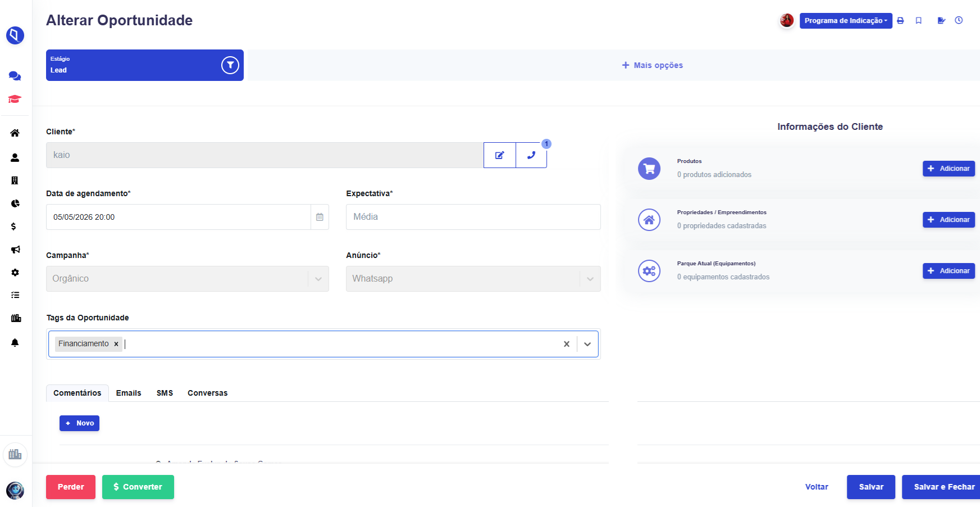Open history via the clock icon
980x507 pixels.
(x=959, y=20)
